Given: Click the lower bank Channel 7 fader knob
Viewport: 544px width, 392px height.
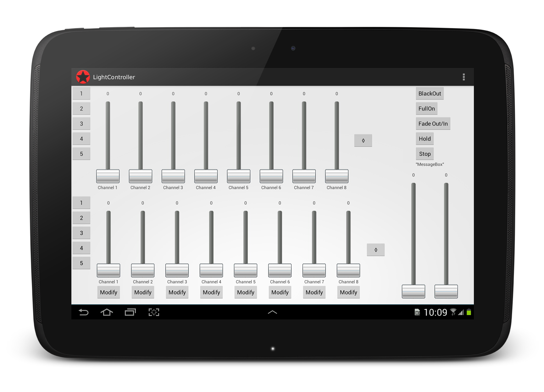Looking at the screenshot, I should (314, 270).
